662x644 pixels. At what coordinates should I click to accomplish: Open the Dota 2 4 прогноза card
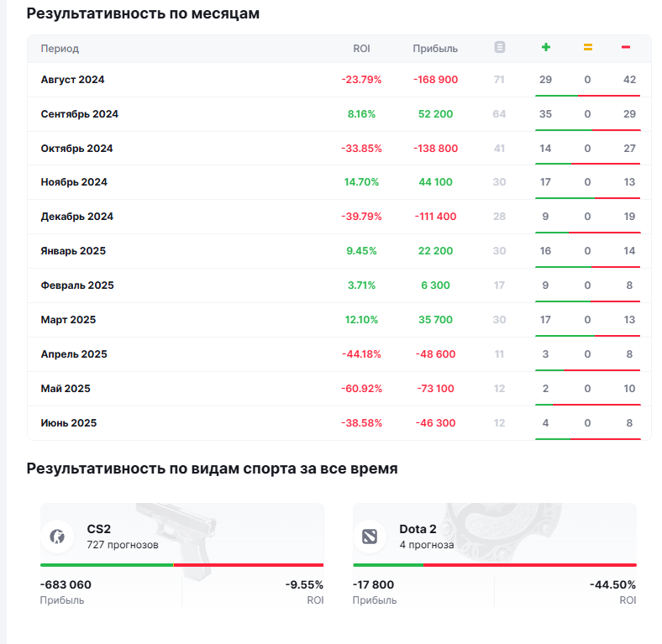(x=494, y=537)
